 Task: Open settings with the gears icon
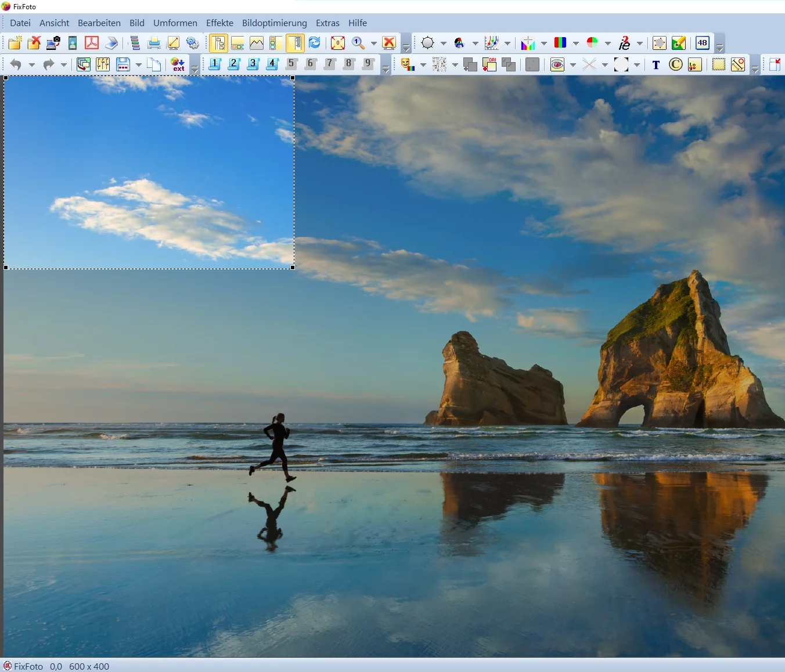tap(192, 43)
